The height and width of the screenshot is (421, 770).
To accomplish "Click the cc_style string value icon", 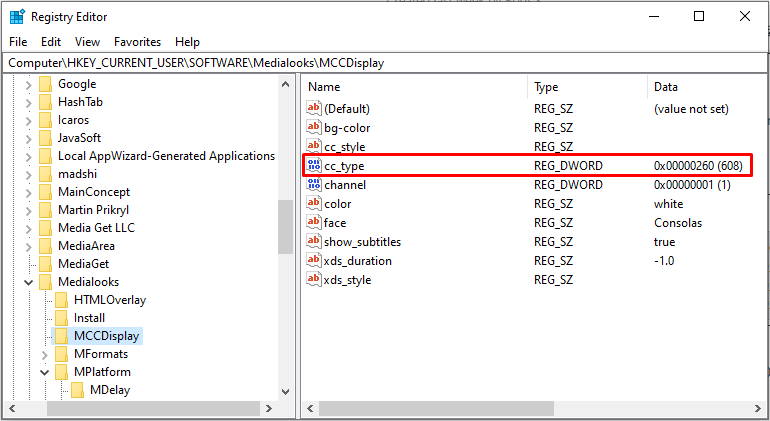I will [x=313, y=146].
